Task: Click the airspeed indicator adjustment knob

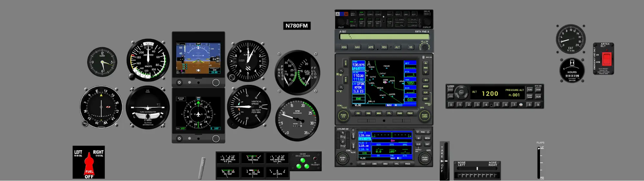Action: 131,77
